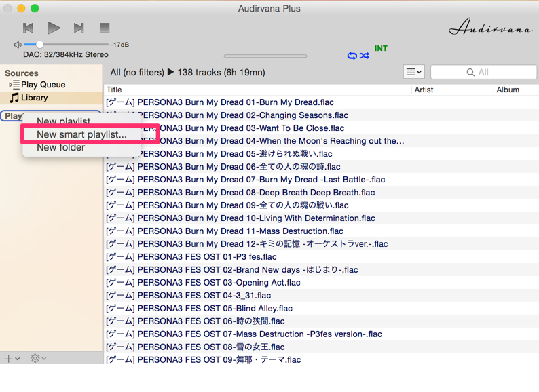Screen dimensions: 539x392
Task: Select Burn My Dread 09-全ての人の魂の戦い.flac
Action: 321,205
